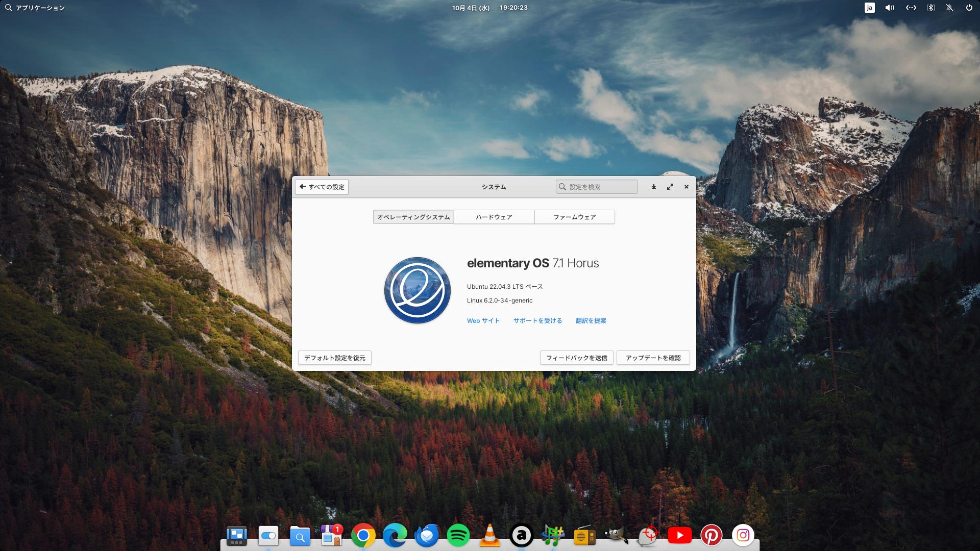
Task: Open YouTube from the dock
Action: pos(680,535)
